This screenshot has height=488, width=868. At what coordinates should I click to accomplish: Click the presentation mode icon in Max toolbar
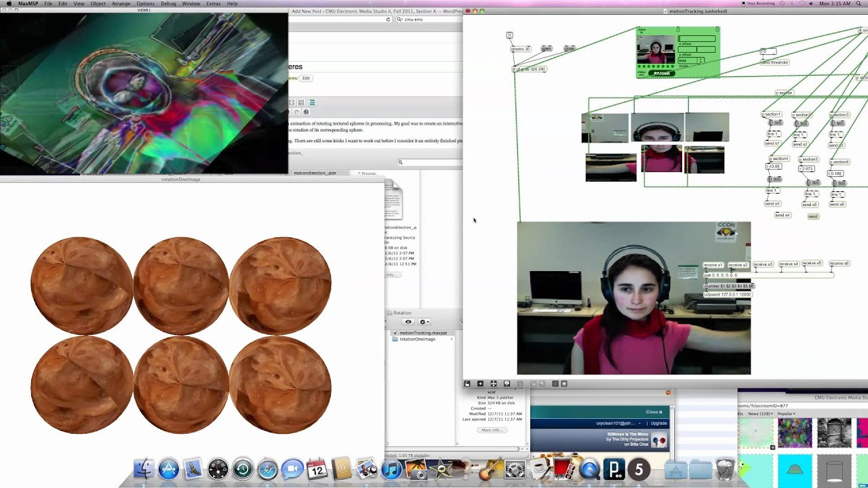tap(507, 384)
